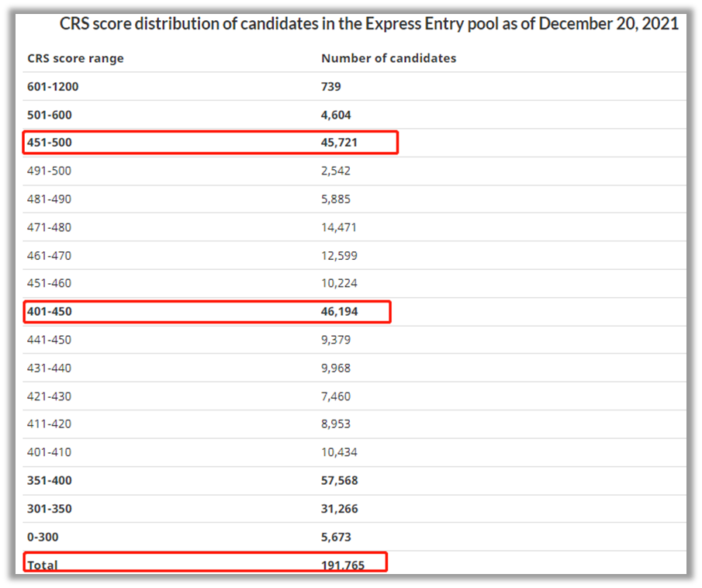Screen dimensions: 702x588
Task: Click the value 8,953
Action: pos(336,424)
